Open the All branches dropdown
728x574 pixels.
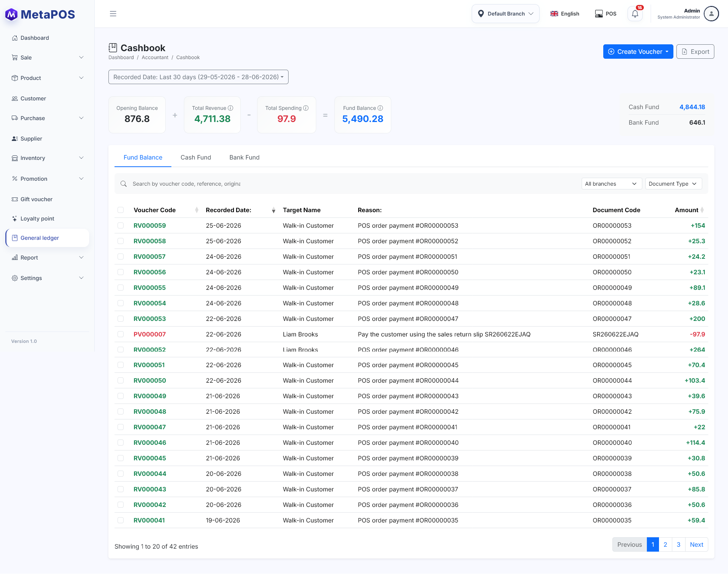click(x=612, y=184)
